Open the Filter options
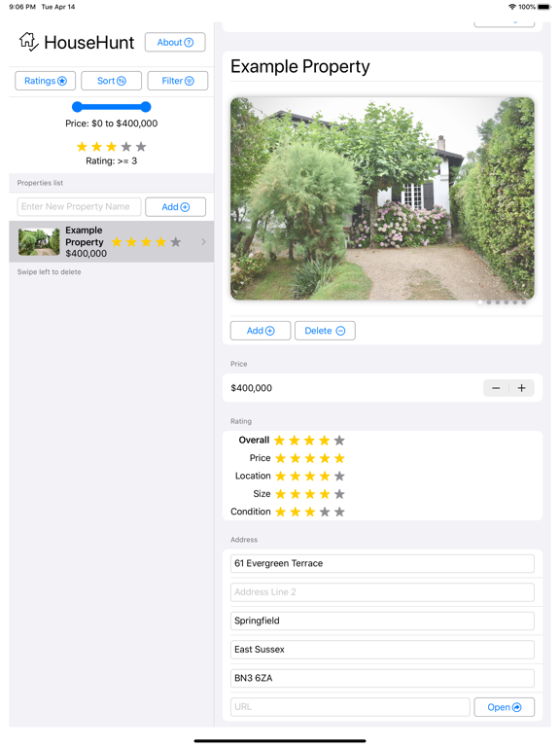The image size is (560, 747). [x=178, y=81]
